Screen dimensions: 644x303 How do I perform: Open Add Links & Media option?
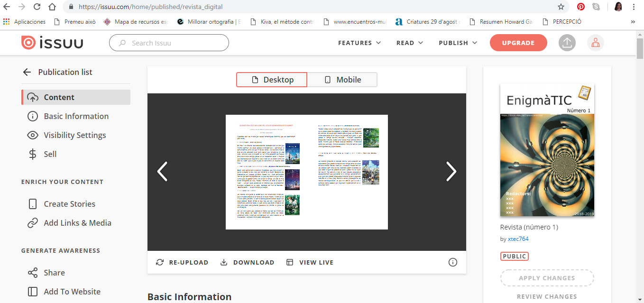[77, 223]
